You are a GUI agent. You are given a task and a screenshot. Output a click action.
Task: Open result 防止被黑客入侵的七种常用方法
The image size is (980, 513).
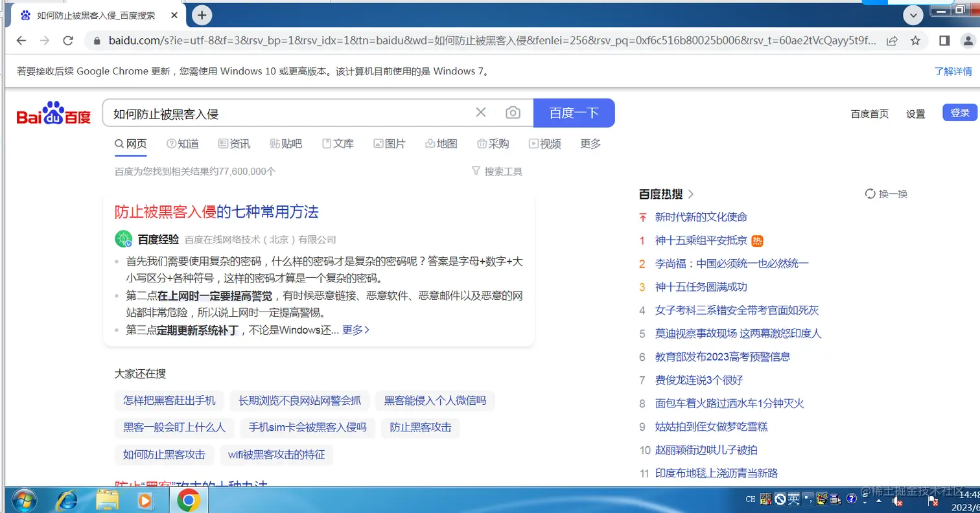click(216, 212)
